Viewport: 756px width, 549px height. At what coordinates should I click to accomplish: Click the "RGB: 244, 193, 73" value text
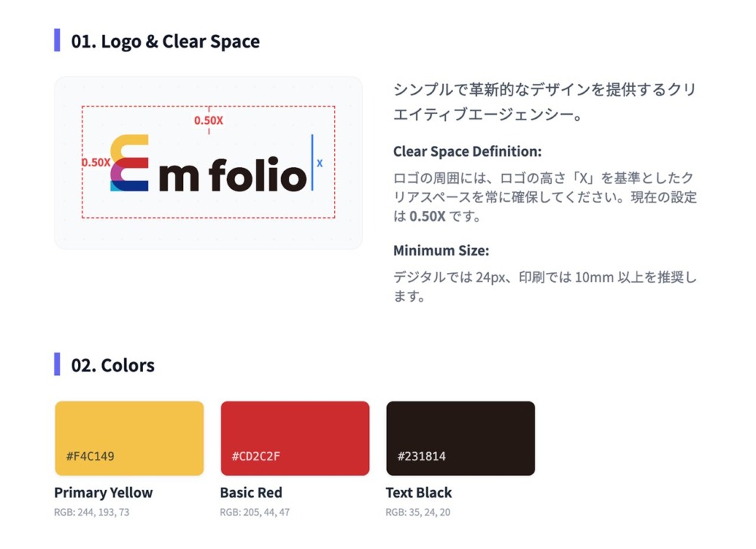[x=91, y=512]
